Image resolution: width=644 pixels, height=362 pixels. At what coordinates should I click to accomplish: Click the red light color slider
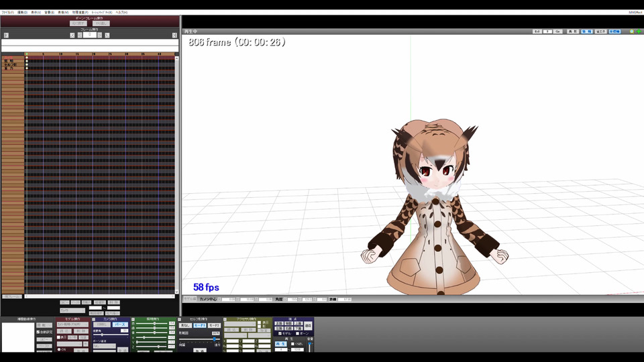152,323
